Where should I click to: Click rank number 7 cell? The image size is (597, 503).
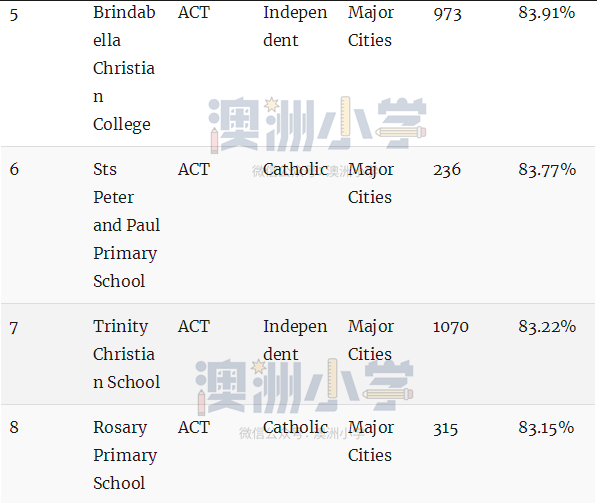pos(14,328)
